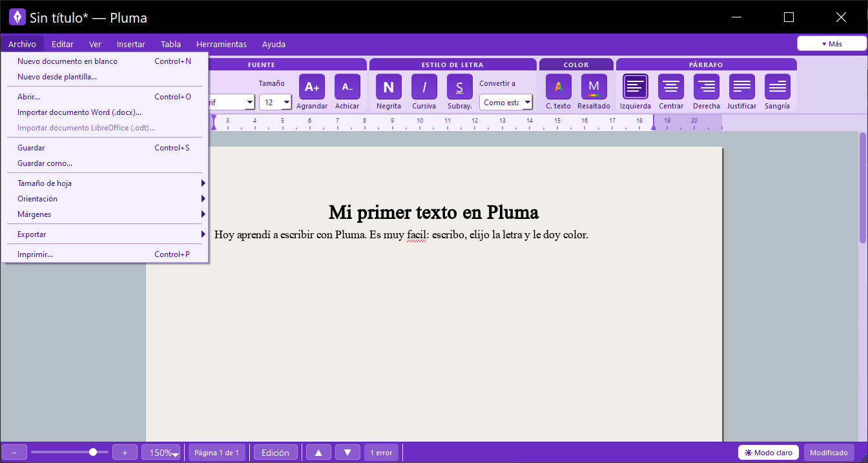Choose Imprimir... in the menu
Image resolution: width=868 pixels, height=463 pixels.
(105, 254)
